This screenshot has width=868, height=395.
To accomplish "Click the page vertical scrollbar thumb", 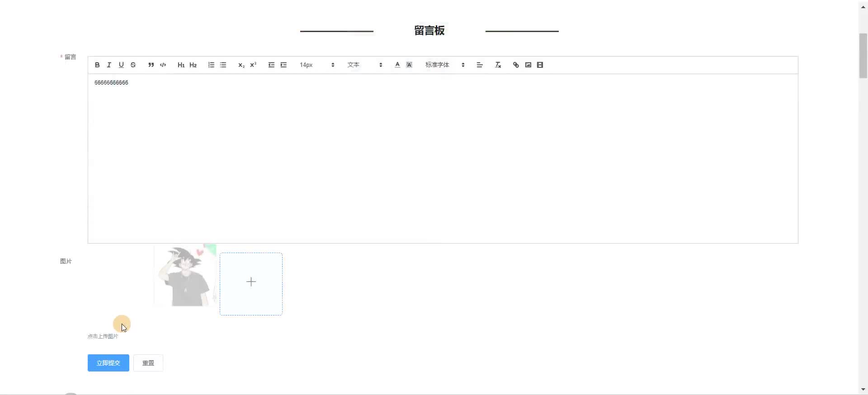I will pyautogui.click(x=863, y=56).
